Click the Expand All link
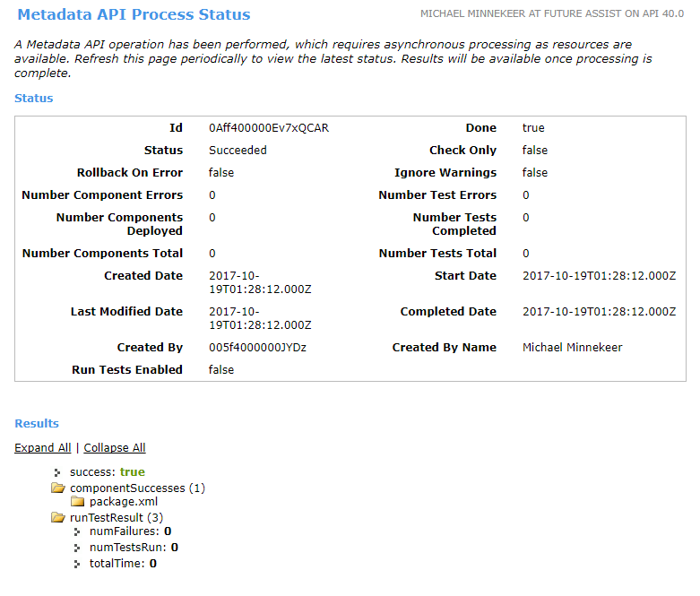 point(42,448)
